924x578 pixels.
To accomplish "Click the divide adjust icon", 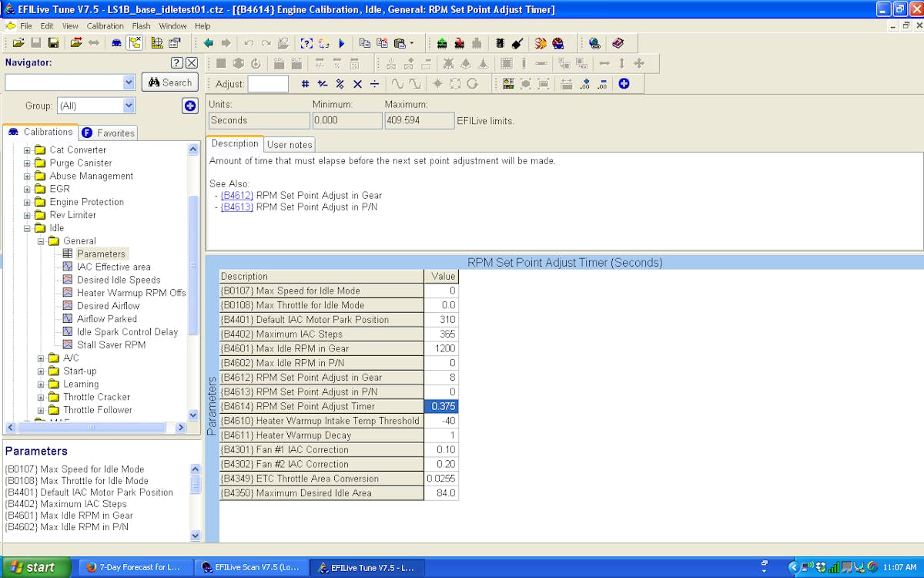I will (375, 84).
